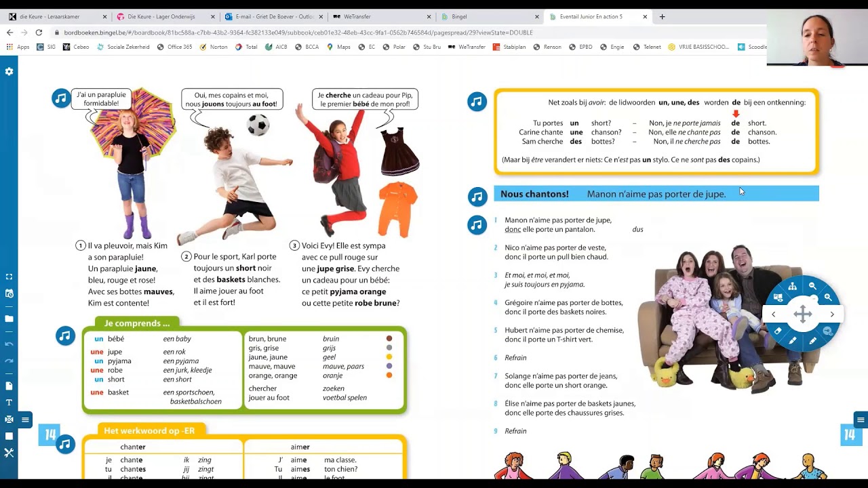Click the orange color dot next to 'oranje'
868x488 pixels.
coord(389,375)
